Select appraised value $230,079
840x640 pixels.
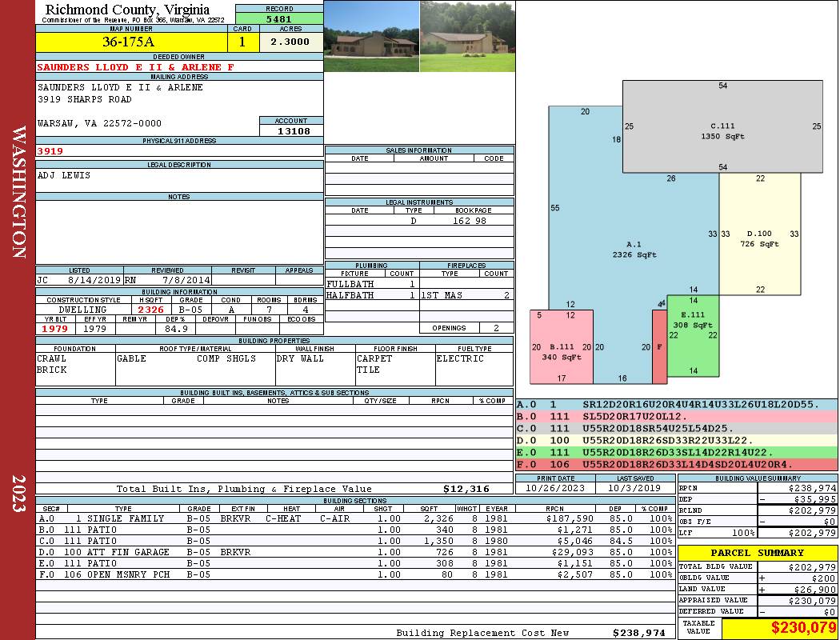pos(812,600)
